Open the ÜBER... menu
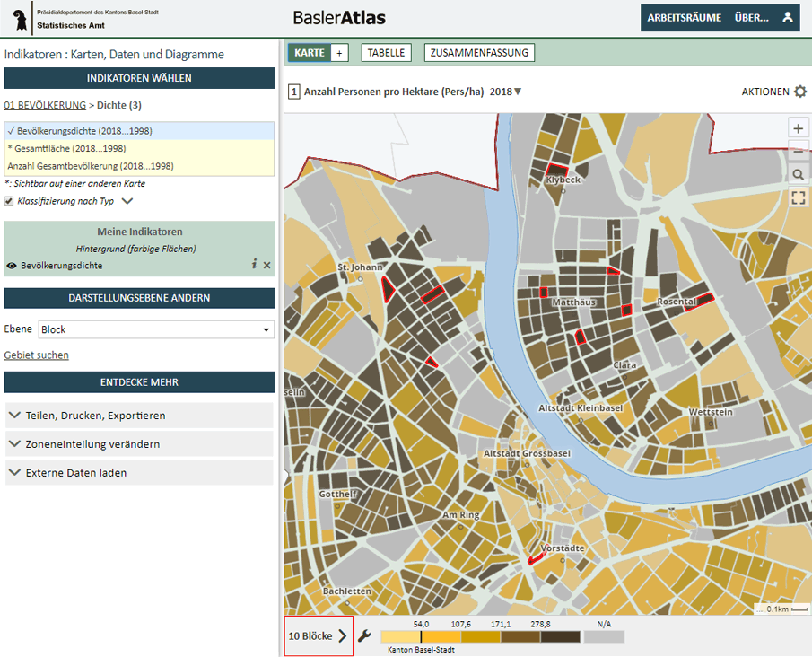 pyautogui.click(x=751, y=18)
